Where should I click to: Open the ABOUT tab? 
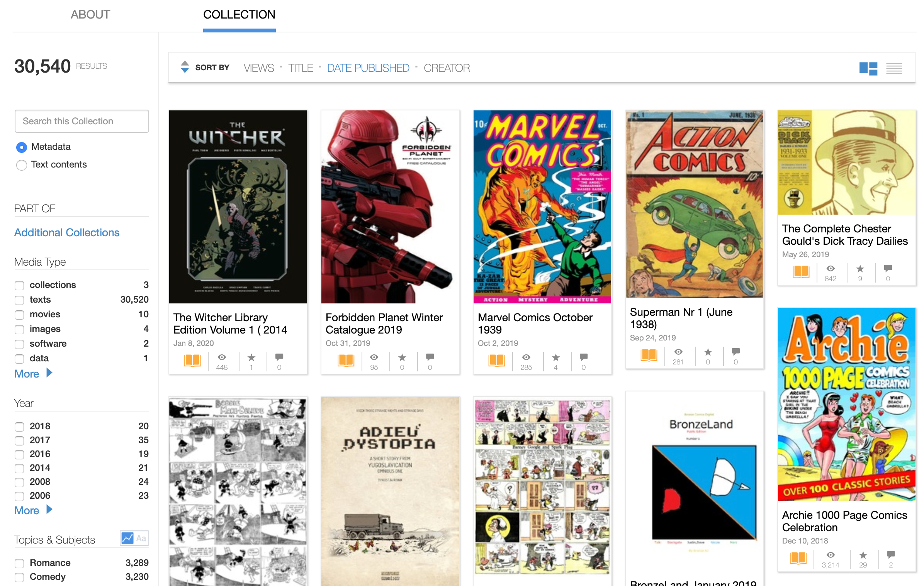[90, 15]
